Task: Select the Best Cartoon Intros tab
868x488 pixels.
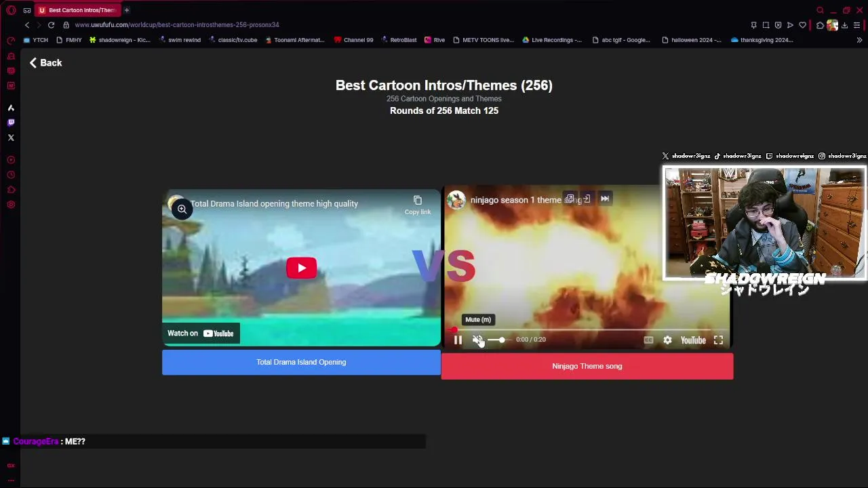Action: [x=77, y=10]
